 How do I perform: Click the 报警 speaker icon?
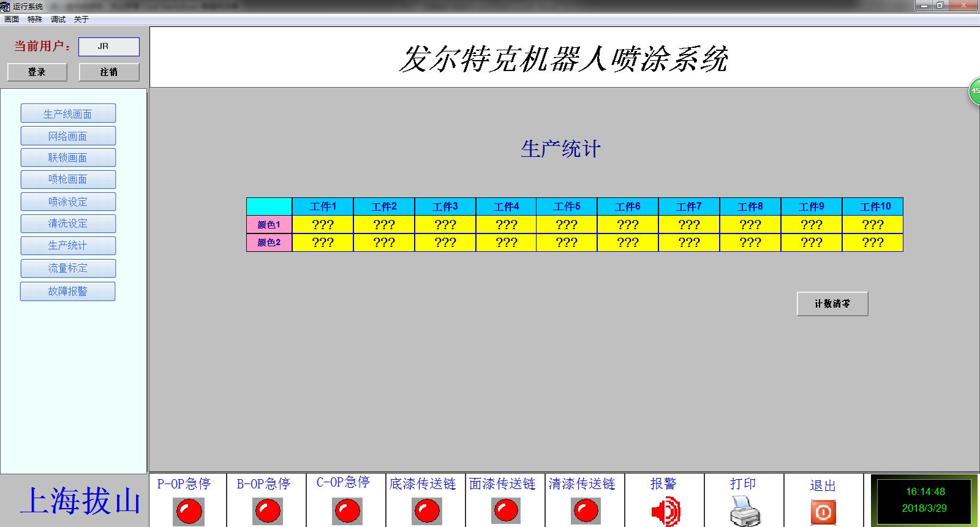[x=666, y=512]
